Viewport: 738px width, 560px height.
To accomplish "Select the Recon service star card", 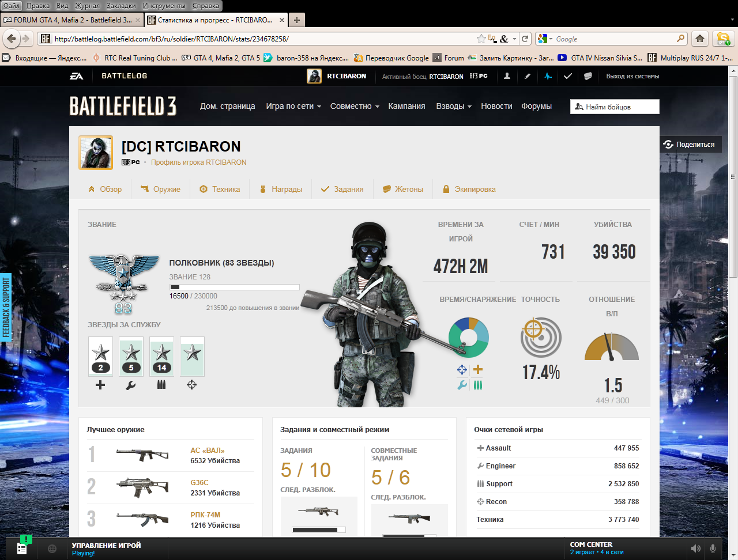I will tap(192, 357).
